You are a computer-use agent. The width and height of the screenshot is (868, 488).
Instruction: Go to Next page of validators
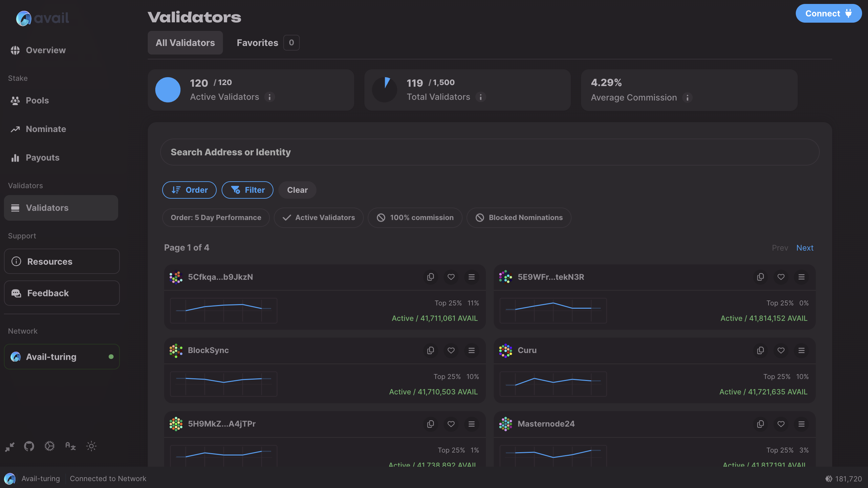pos(805,248)
